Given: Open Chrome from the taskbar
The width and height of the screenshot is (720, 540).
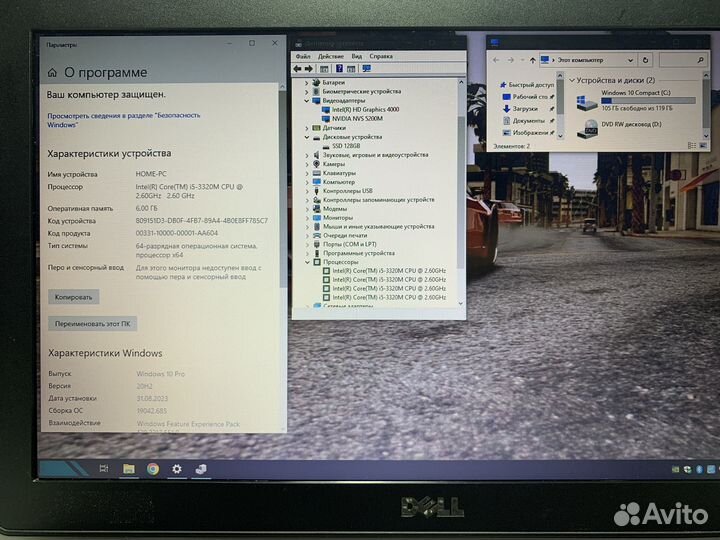Looking at the screenshot, I should coord(153,469).
